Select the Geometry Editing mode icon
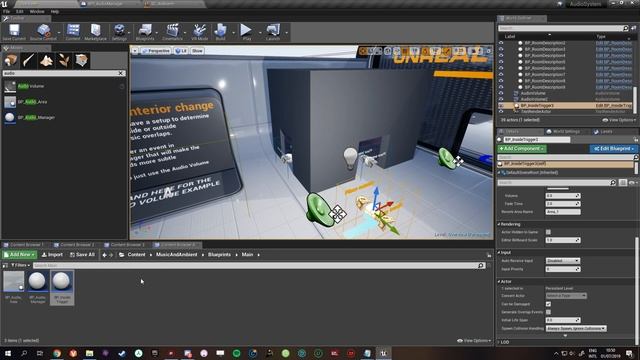The image size is (640, 360). [82, 60]
